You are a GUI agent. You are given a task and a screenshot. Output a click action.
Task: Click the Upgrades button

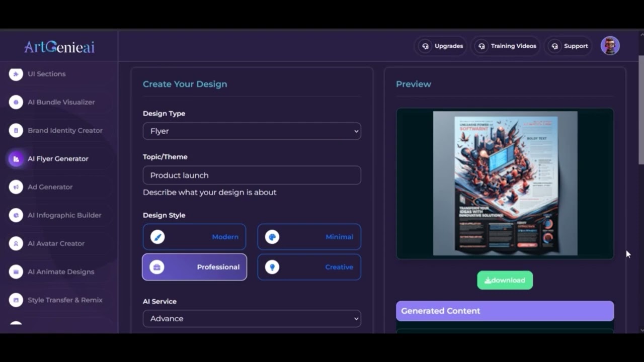[441, 46]
